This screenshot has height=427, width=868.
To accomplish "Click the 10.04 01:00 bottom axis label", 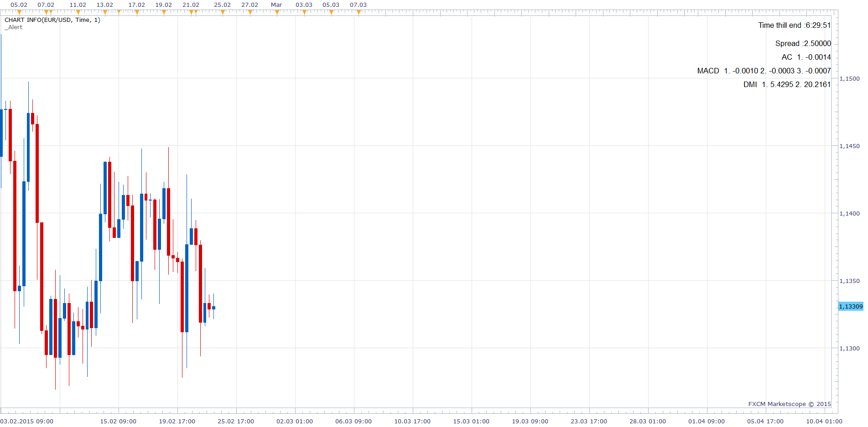I will [x=824, y=422].
